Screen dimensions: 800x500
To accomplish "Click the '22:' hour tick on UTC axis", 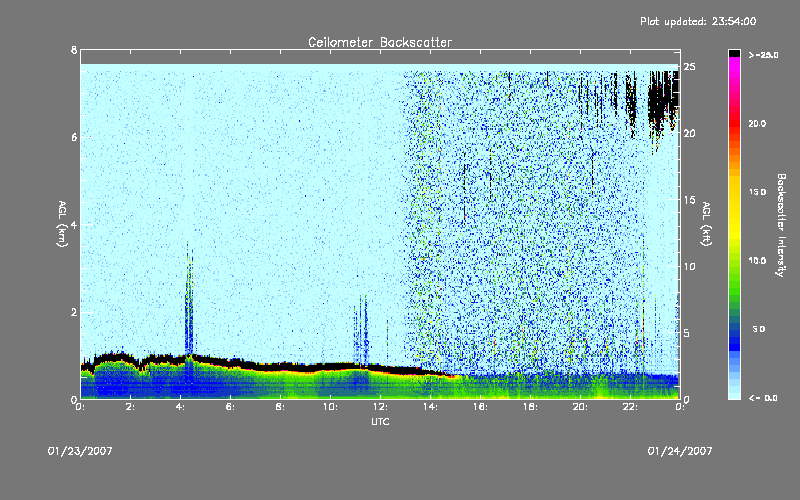I will pyautogui.click(x=631, y=407).
